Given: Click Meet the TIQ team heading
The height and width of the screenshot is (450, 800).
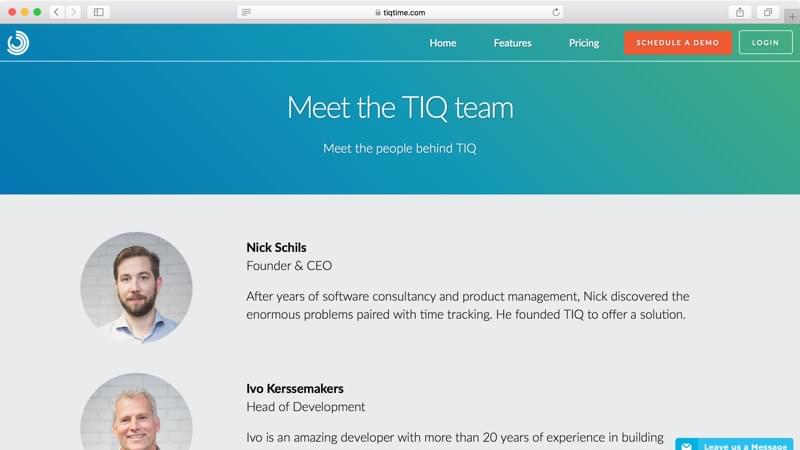Looking at the screenshot, I should [400, 108].
